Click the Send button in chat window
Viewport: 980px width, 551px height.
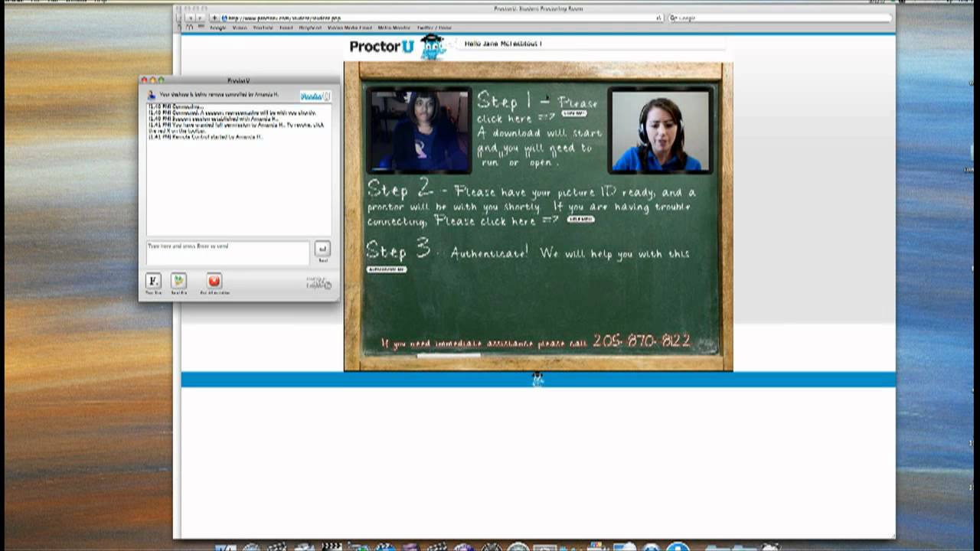click(x=322, y=249)
